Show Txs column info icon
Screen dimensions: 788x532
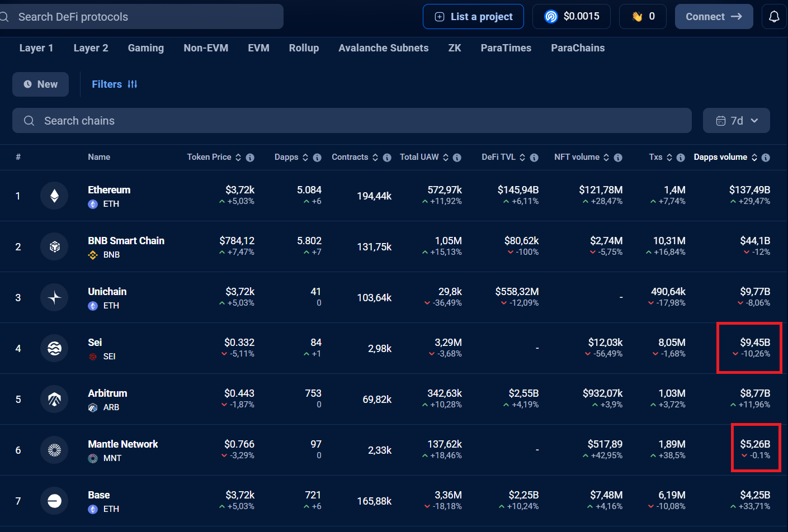681,158
